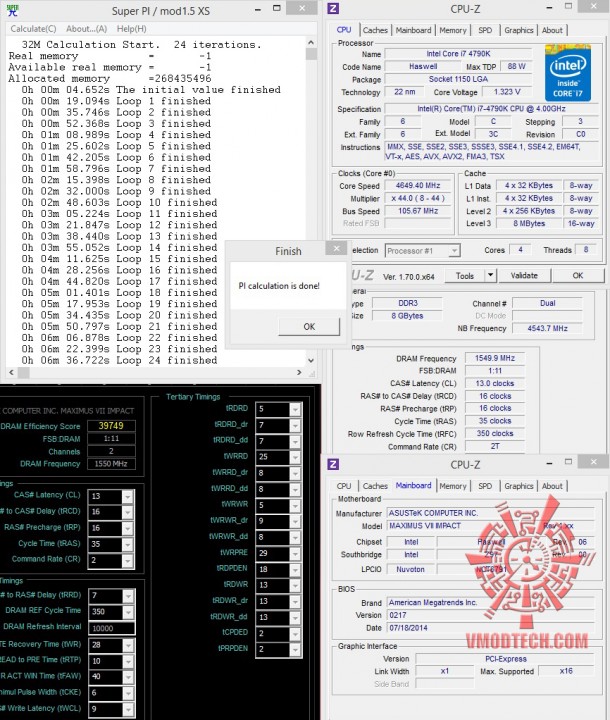610x720 pixels.
Task: Click the DRAM Efficiency Score value 39749
Action: tap(111, 426)
